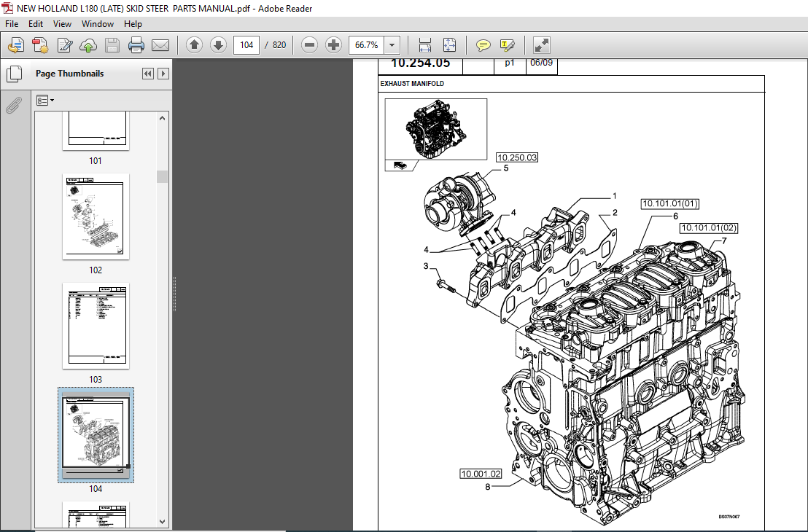This screenshot has width=808, height=532.
Task: Click the EXHAUST MANIFOLD heading
Action: pyautogui.click(x=412, y=83)
